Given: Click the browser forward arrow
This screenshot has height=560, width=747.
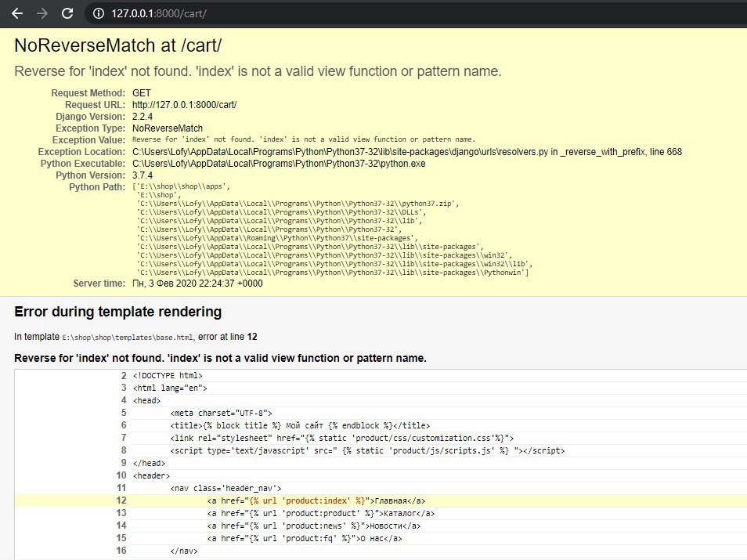Looking at the screenshot, I should pos(42,13).
